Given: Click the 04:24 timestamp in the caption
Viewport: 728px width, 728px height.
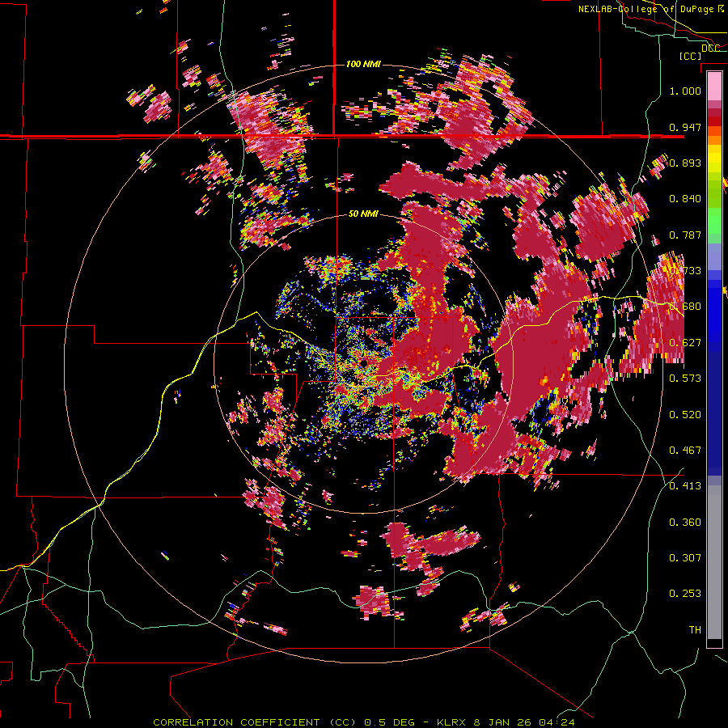Looking at the screenshot, I should click(557, 722).
